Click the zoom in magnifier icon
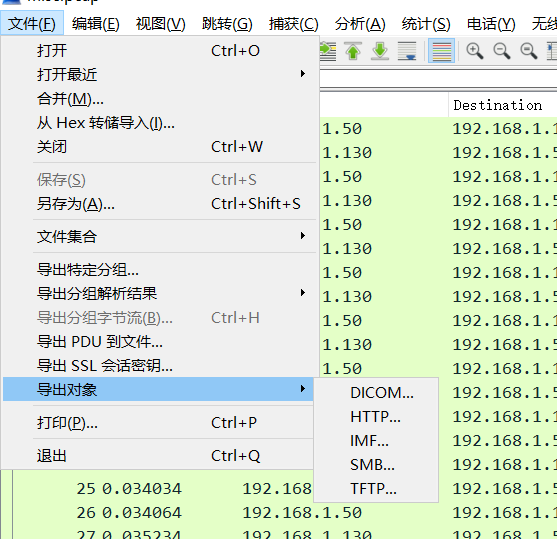Screen dimensions: 557x539 coord(475,51)
